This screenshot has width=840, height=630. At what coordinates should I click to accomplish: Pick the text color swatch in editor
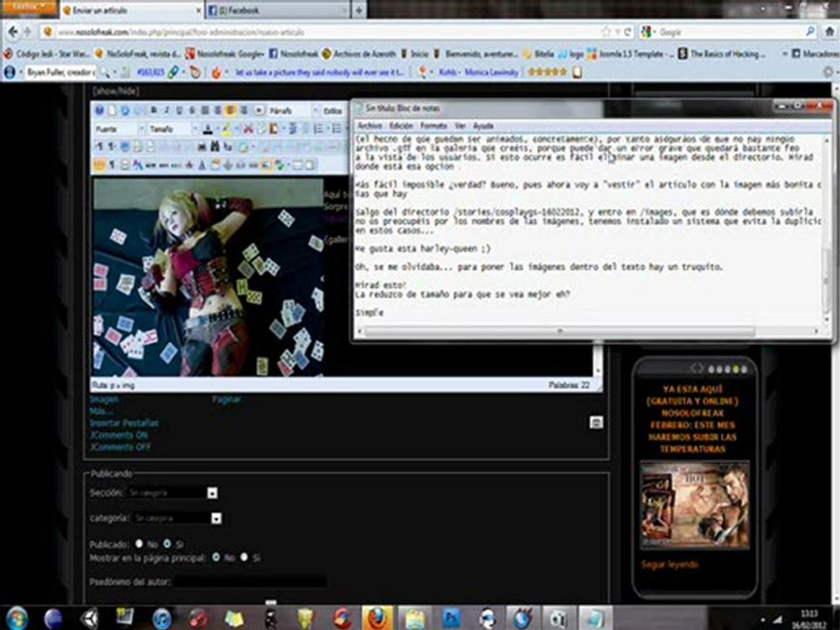click(x=208, y=129)
